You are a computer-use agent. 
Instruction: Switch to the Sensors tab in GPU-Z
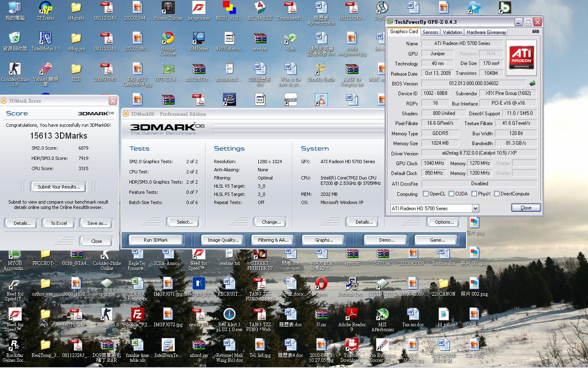click(x=430, y=32)
